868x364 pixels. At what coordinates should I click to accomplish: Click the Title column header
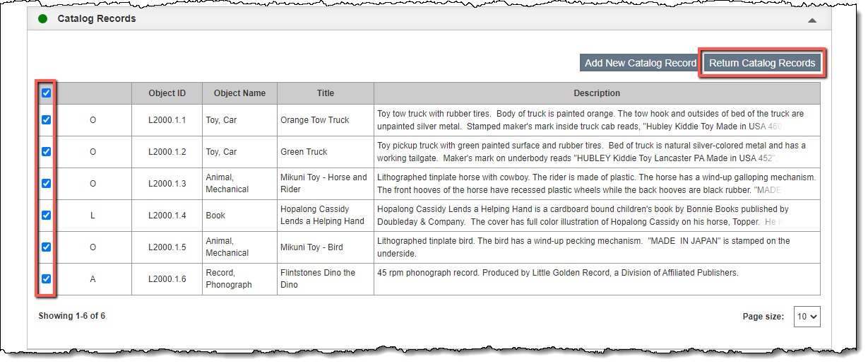pyautogui.click(x=326, y=93)
